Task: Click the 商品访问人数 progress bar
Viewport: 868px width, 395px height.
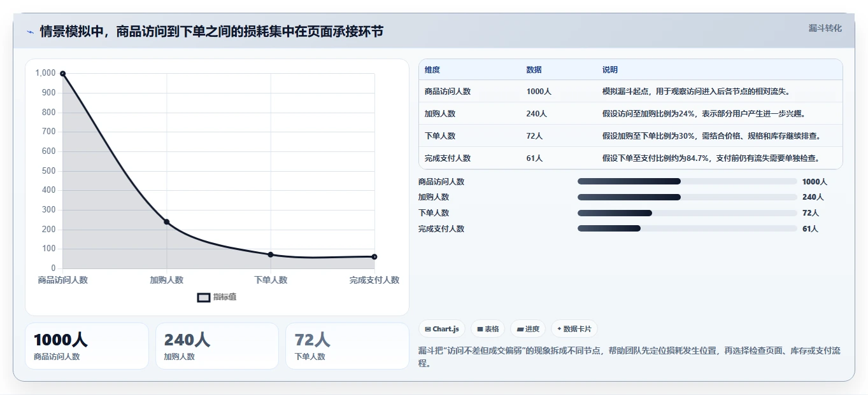Action: point(687,181)
